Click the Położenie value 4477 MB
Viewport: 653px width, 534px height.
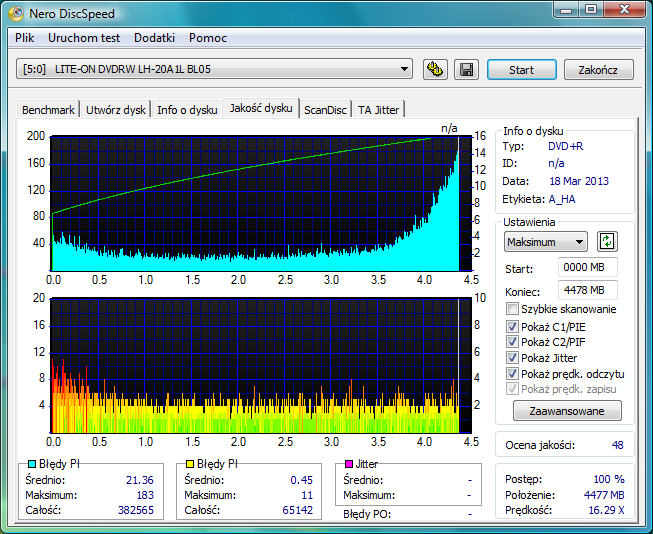[604, 495]
